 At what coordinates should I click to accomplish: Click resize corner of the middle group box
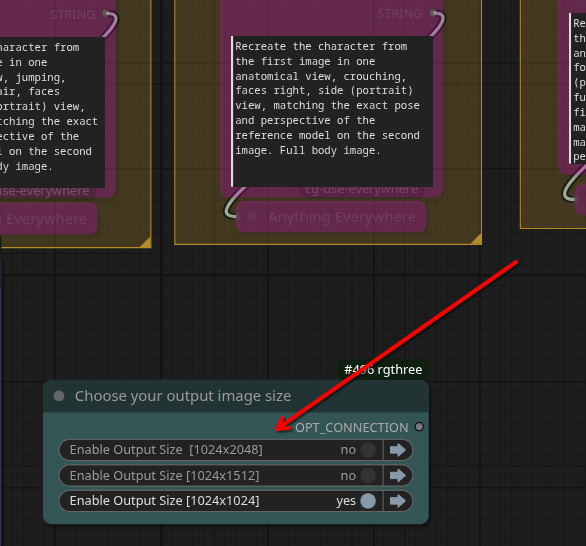coord(476,239)
